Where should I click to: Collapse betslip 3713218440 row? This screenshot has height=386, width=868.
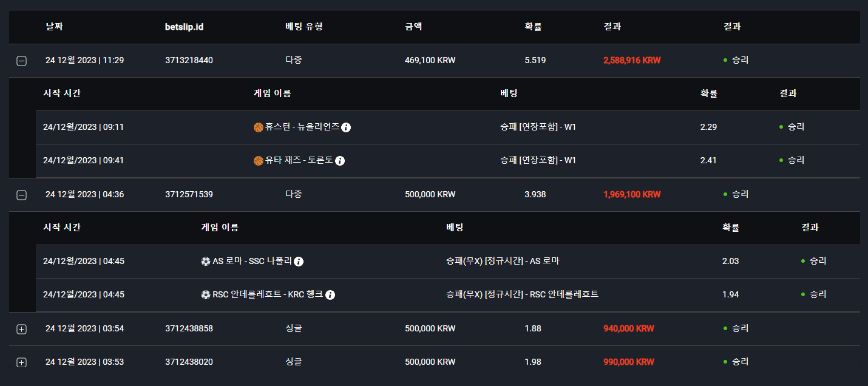point(21,61)
